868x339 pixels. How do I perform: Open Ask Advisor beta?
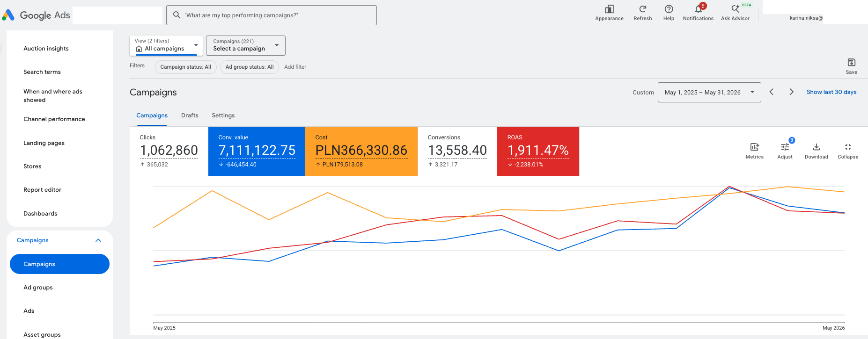[735, 13]
